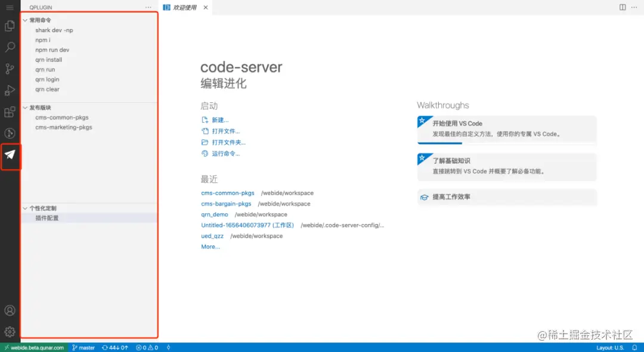Run the qrn login command
Viewport: 644px width, 352px height.
click(x=47, y=79)
